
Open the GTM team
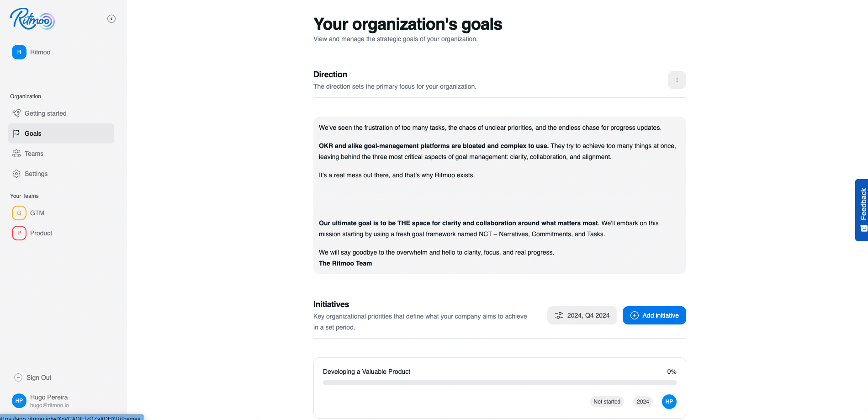click(x=37, y=213)
